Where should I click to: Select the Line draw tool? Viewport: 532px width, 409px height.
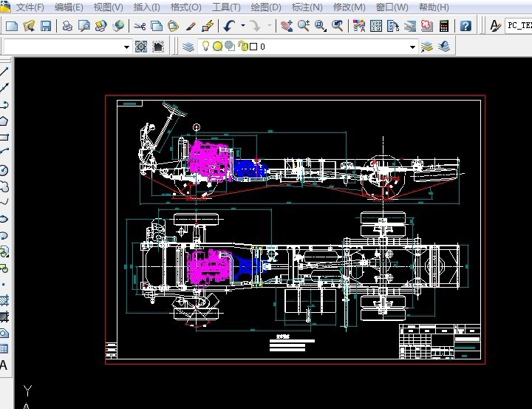click(4, 72)
